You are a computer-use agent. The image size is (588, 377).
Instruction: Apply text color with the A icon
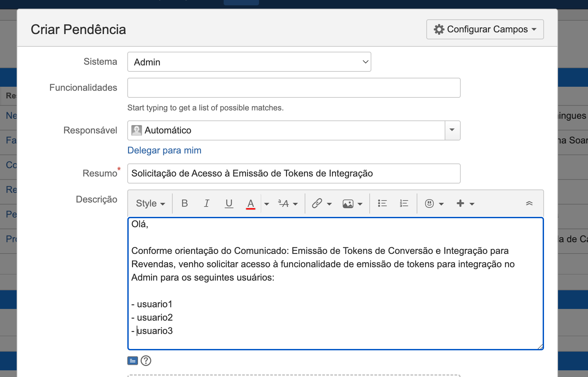(x=251, y=204)
